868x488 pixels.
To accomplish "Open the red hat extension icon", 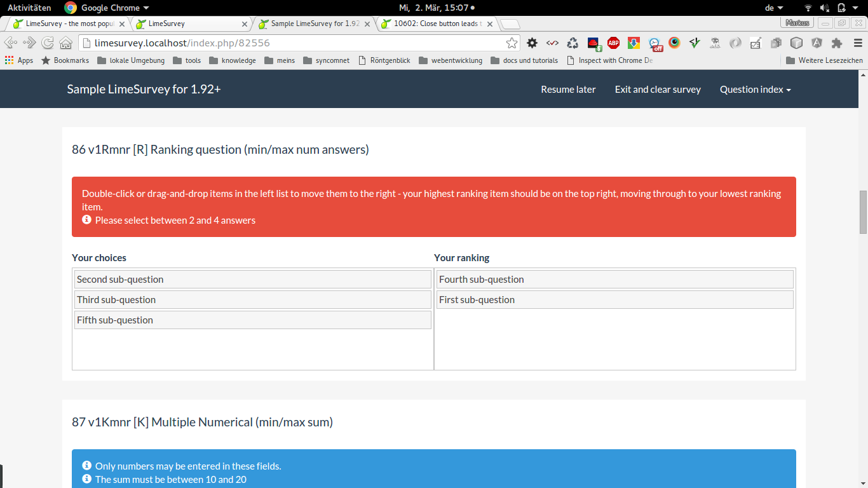I will coord(593,43).
